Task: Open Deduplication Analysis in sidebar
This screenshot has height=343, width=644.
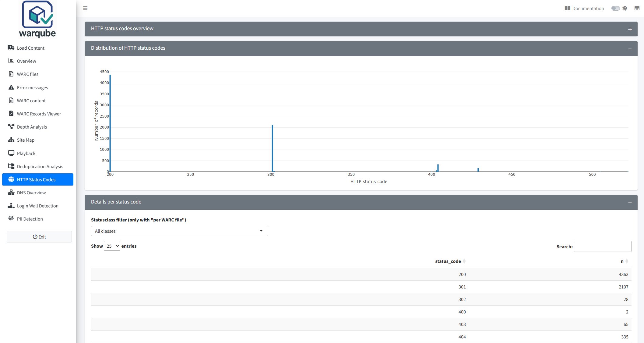Action: (38, 166)
